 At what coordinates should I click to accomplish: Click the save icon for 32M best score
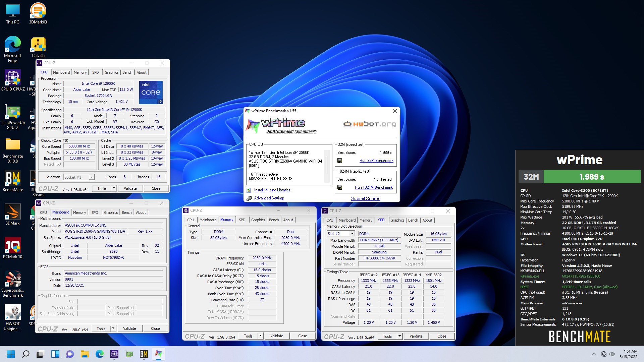(340, 161)
